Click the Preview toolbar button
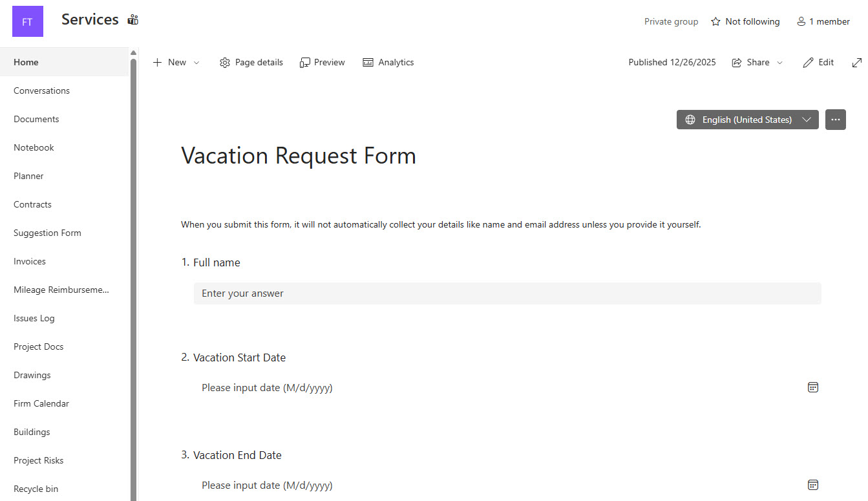This screenshot has height=501, width=868. [323, 63]
